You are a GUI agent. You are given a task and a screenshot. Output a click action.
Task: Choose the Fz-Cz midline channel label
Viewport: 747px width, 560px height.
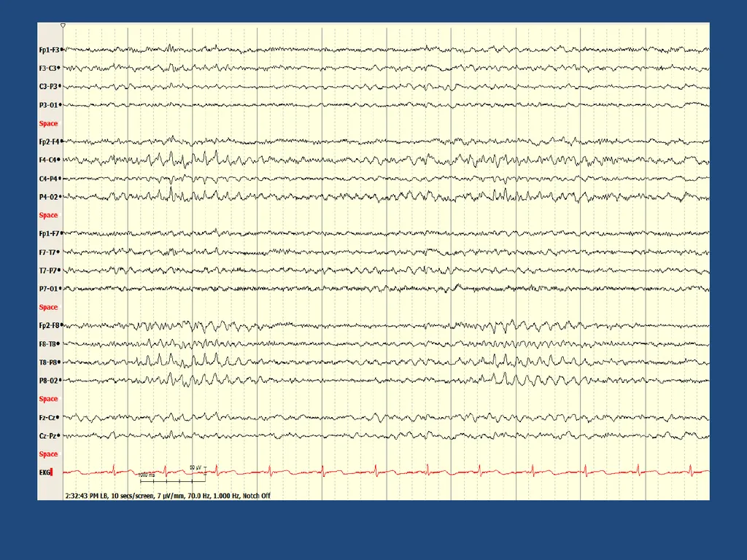(47, 418)
